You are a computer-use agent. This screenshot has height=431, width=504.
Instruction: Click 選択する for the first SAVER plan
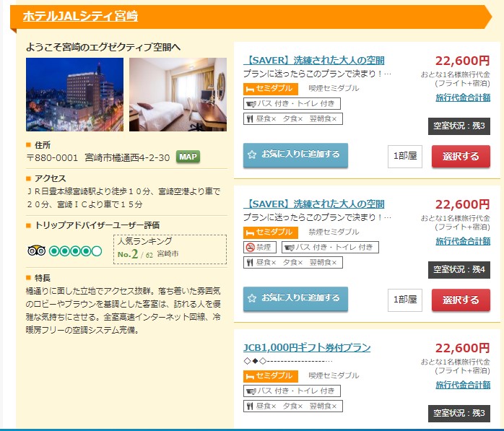point(461,157)
